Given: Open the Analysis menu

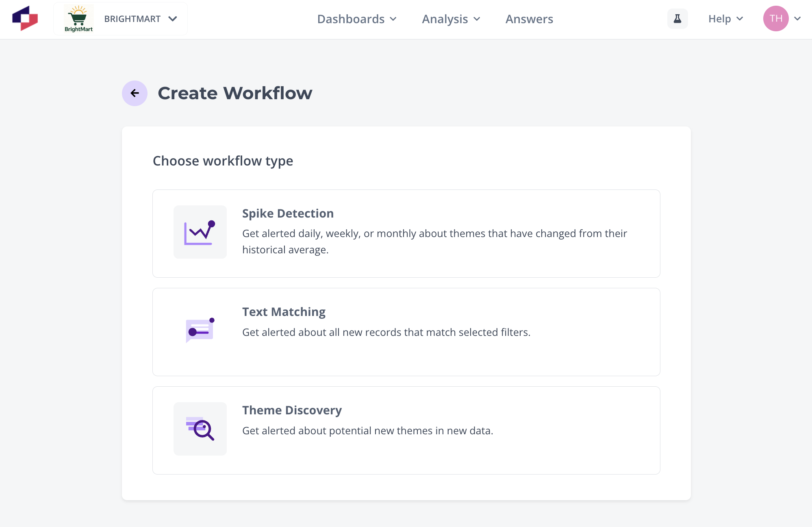Looking at the screenshot, I should pyautogui.click(x=451, y=19).
